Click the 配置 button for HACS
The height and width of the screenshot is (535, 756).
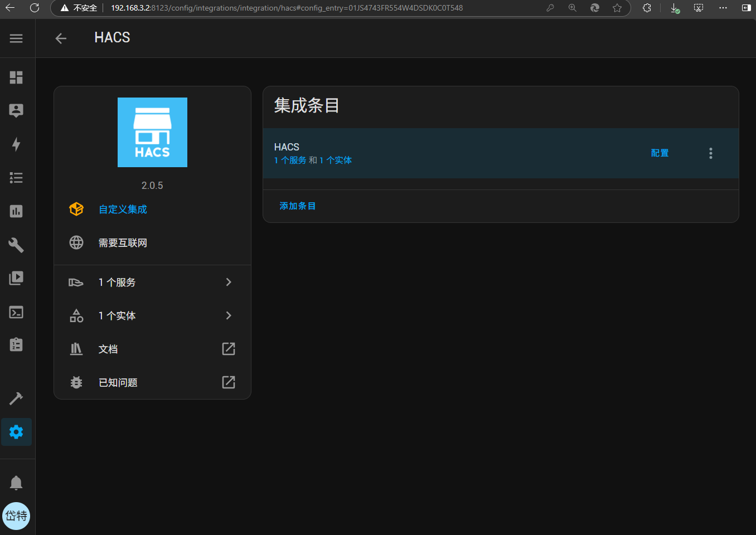(660, 153)
